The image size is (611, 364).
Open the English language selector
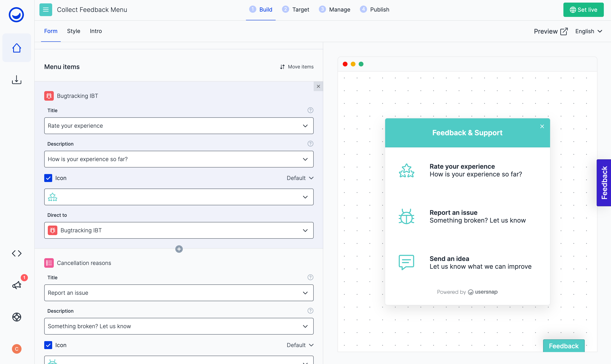coord(588,31)
